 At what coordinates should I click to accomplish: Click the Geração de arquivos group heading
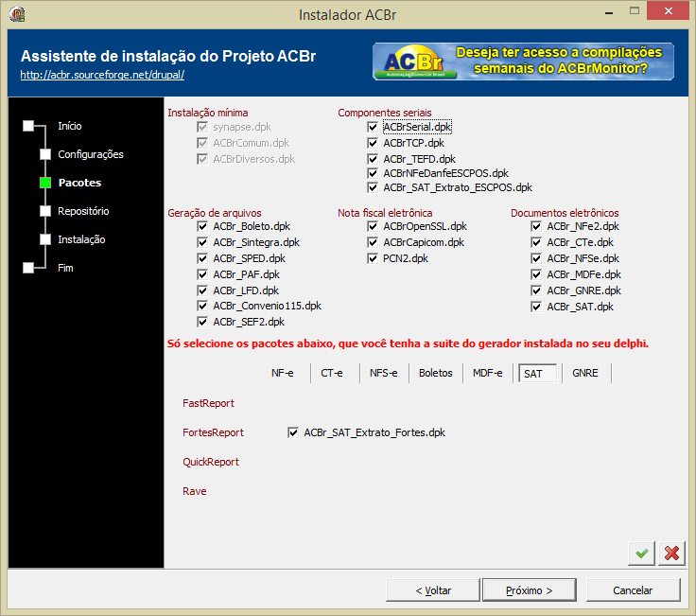pyautogui.click(x=215, y=213)
